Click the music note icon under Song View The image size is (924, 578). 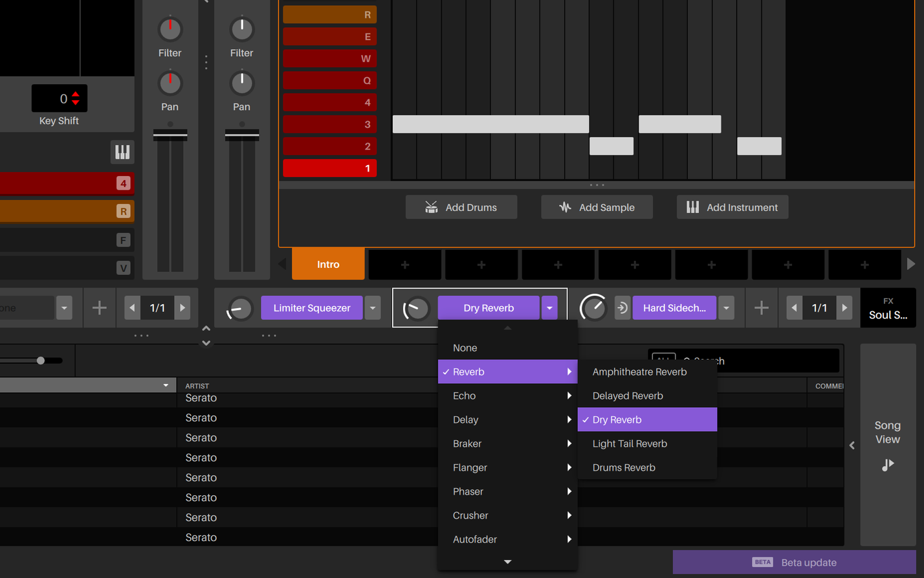[887, 465]
